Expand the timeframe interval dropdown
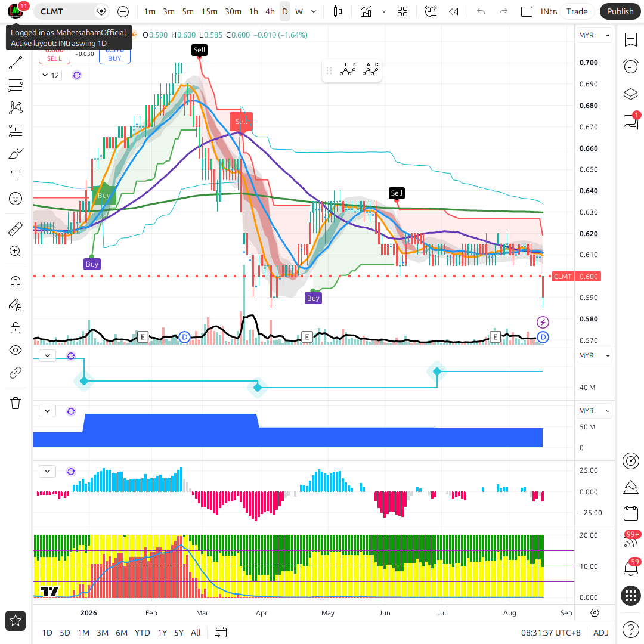Image resolution: width=644 pixels, height=644 pixels. click(314, 11)
